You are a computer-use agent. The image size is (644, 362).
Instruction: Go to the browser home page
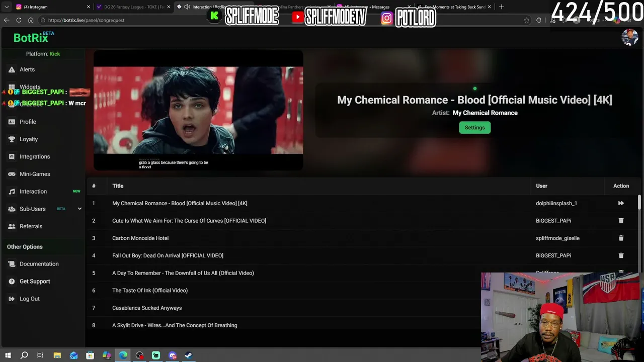click(31, 20)
